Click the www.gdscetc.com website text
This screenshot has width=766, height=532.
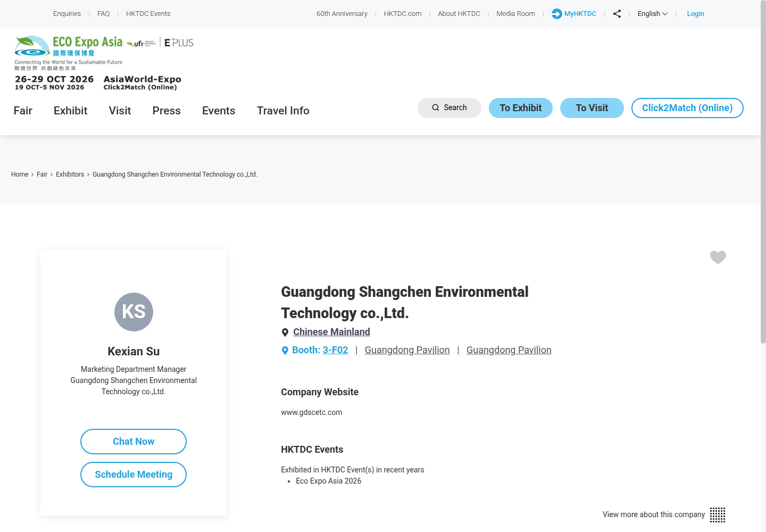(312, 412)
